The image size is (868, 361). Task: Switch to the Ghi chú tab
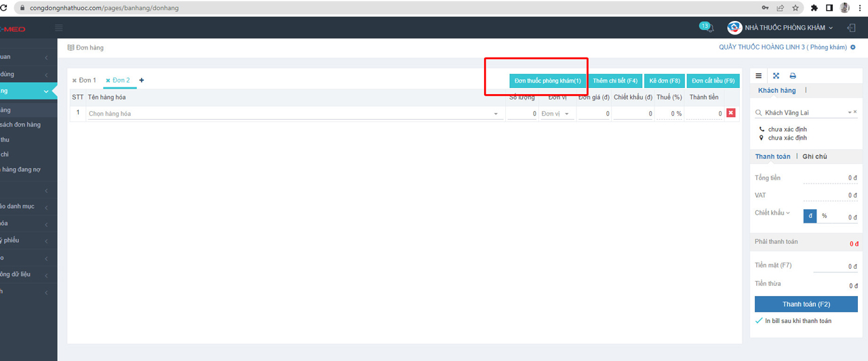pyautogui.click(x=814, y=156)
